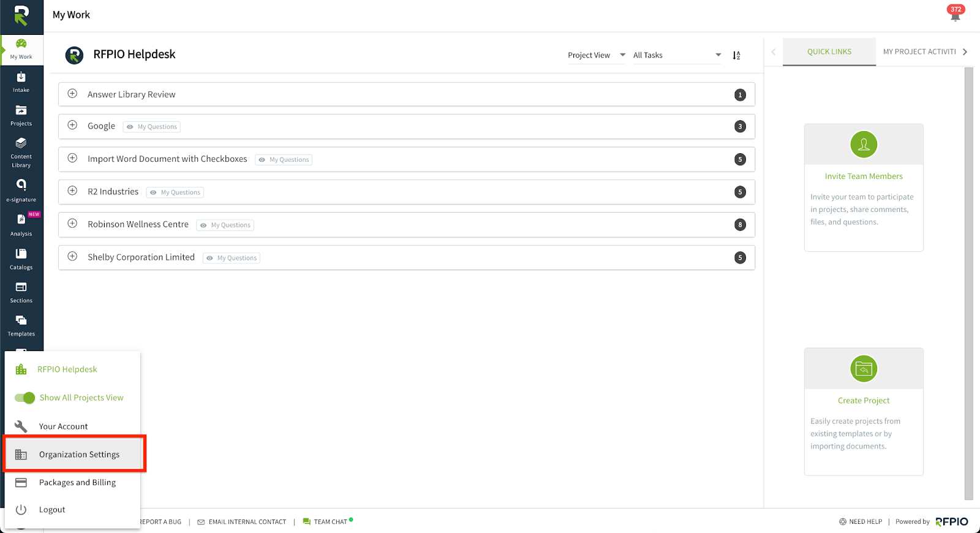Click the Create Project folder icon
980x533 pixels.
pos(864,369)
